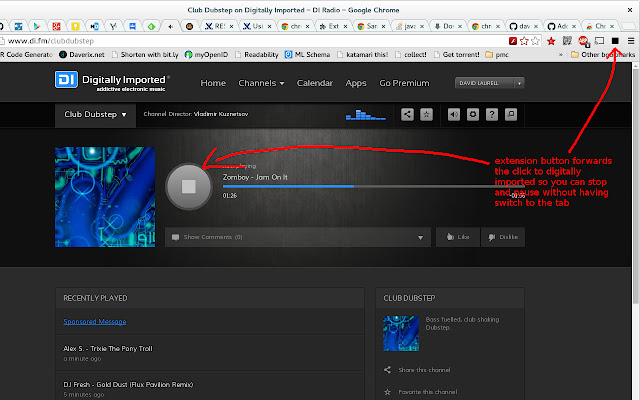
Task: Switch to the 'java' browser tab
Action: click(410, 26)
